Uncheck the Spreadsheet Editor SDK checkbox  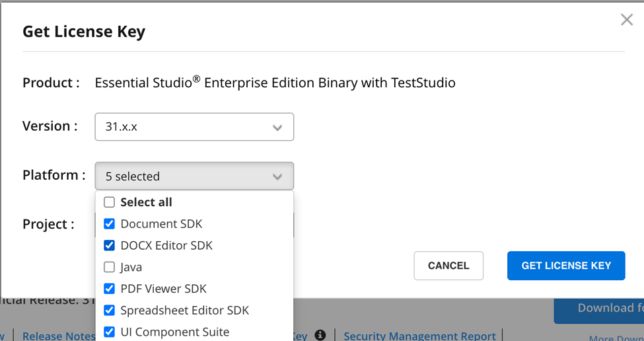point(109,310)
